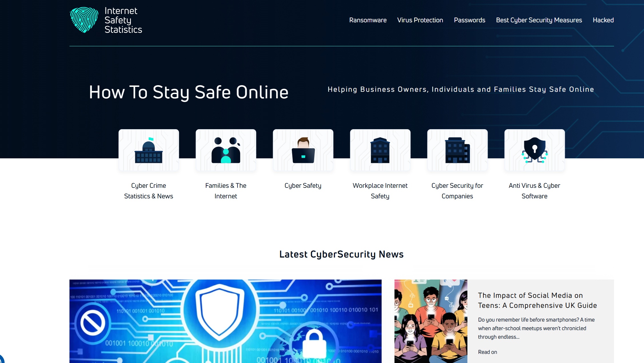Go to the Virus Protection menu
Image resolution: width=644 pixels, height=363 pixels.
[x=420, y=20]
